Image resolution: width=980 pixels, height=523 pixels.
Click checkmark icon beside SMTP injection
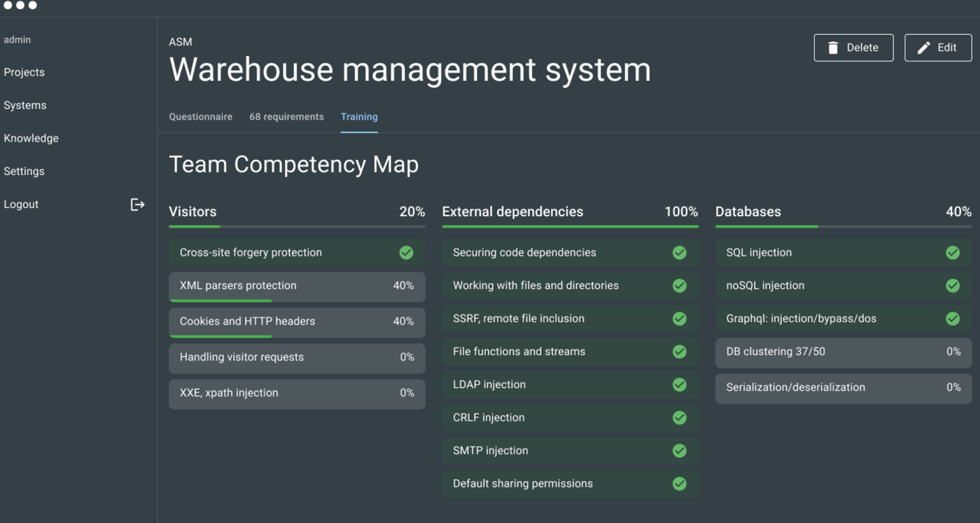click(679, 451)
